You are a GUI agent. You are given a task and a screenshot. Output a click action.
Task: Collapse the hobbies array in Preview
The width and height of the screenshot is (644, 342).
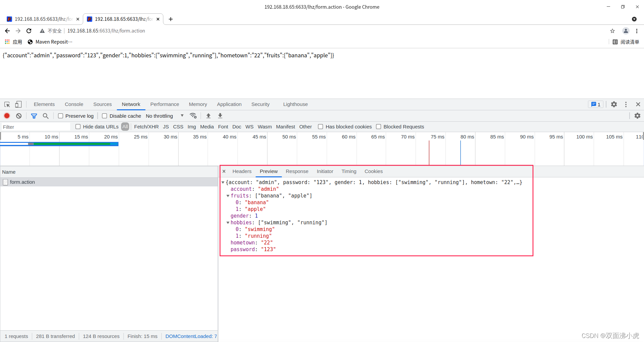pos(228,223)
